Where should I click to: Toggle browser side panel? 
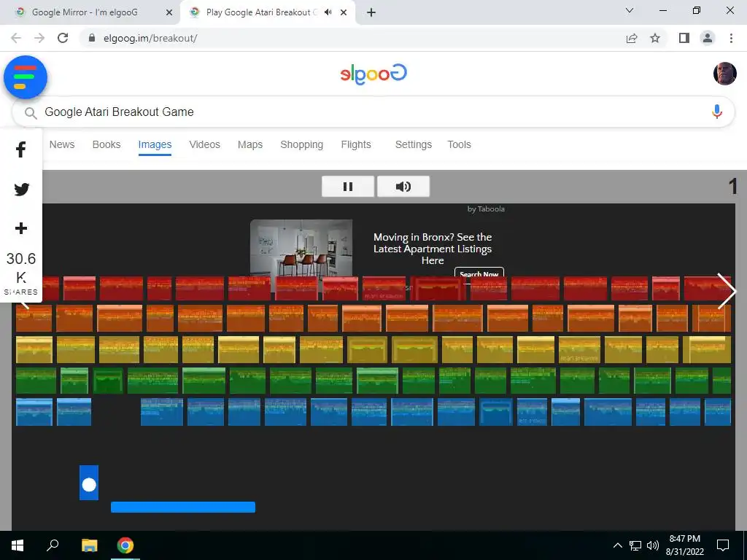pyautogui.click(x=684, y=38)
